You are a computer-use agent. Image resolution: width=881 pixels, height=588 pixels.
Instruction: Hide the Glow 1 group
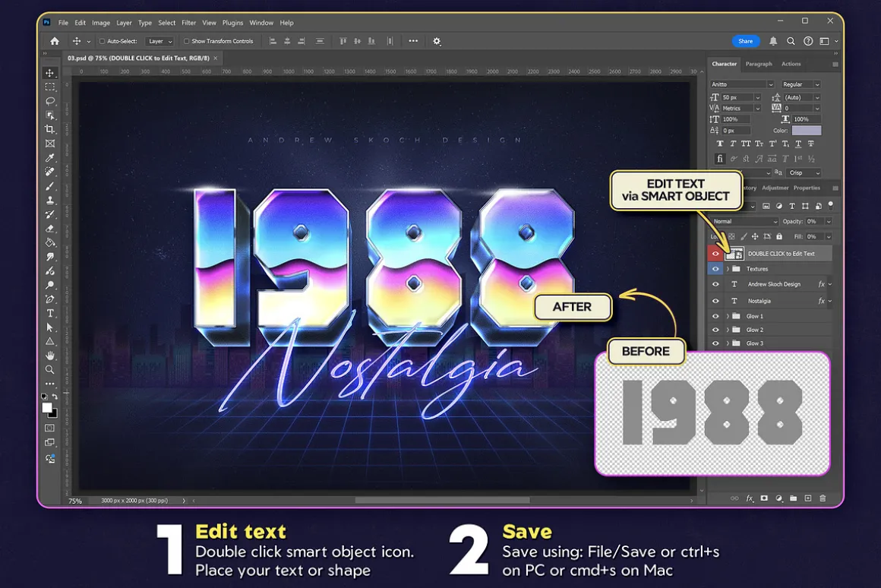click(x=715, y=316)
